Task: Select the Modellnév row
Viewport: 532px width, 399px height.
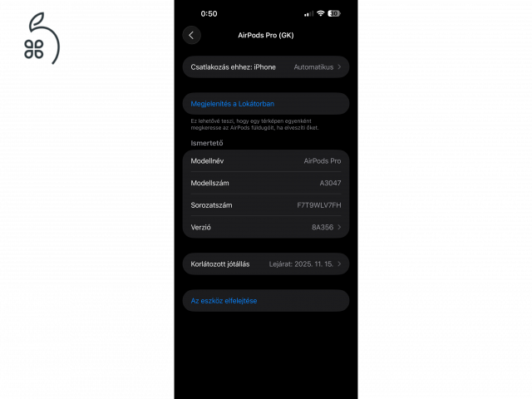Action: [x=266, y=160]
